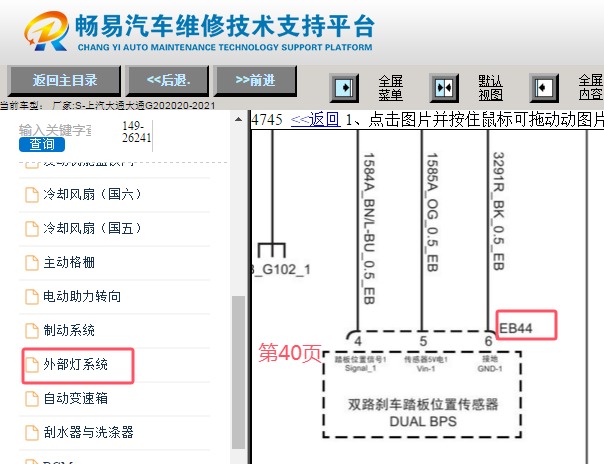Click the 149-26241 number beside search
Screen dimensions: 604x464
136,132
